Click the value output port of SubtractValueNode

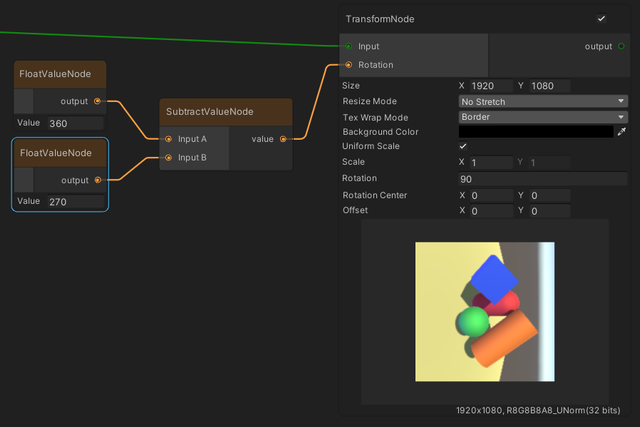(283, 139)
